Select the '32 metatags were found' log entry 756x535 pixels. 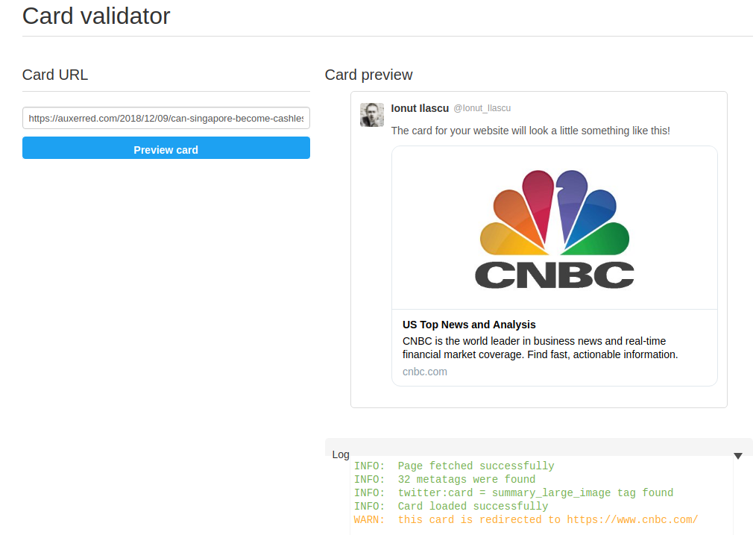pos(444,480)
